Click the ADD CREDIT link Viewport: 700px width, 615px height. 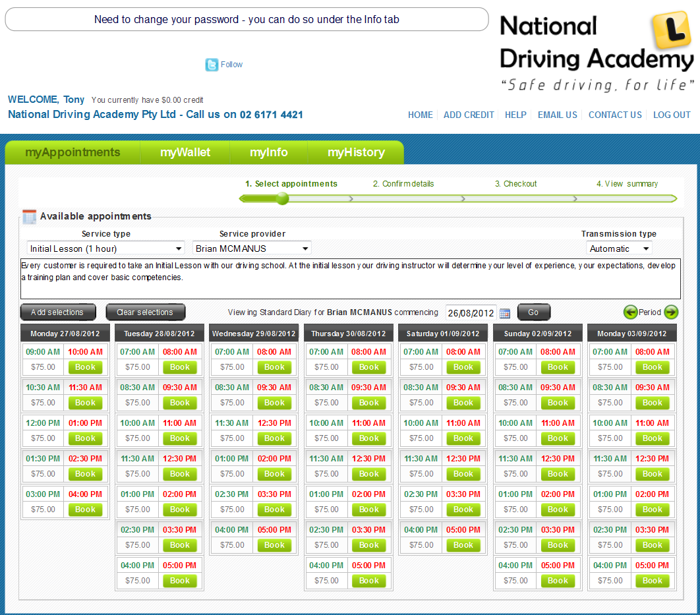click(469, 115)
